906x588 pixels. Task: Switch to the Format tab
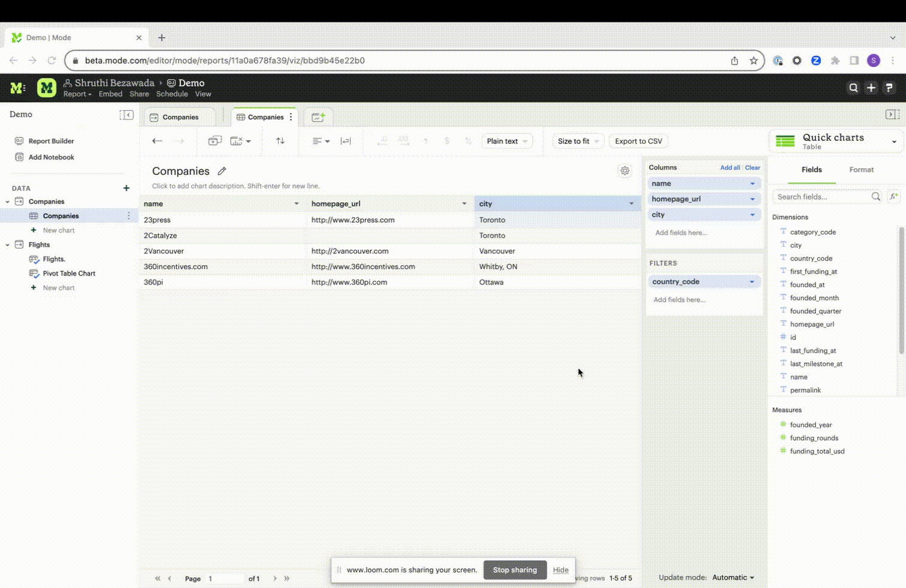tap(861, 170)
